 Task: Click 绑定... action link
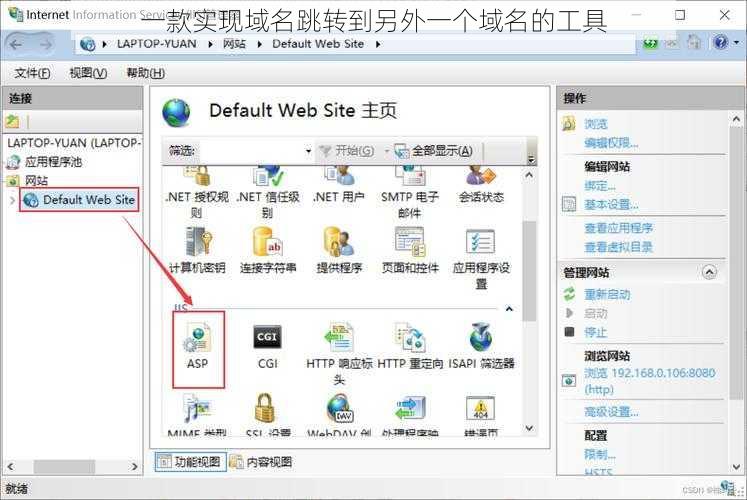[x=600, y=186]
